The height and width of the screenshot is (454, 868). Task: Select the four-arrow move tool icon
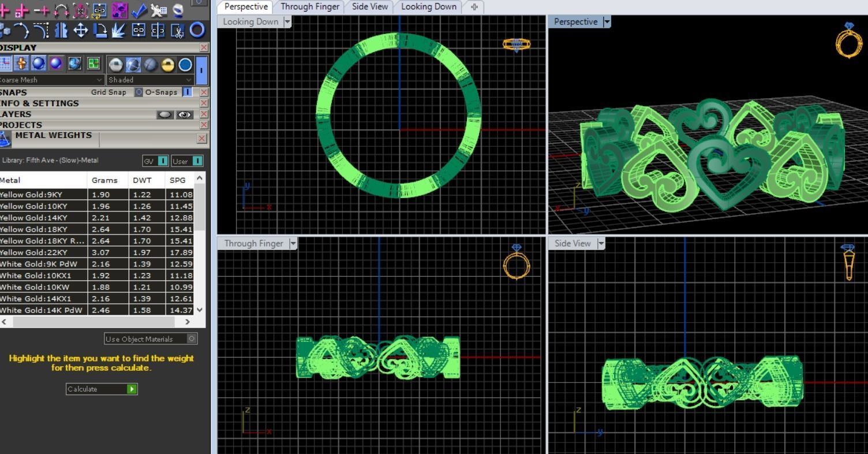coord(81,30)
